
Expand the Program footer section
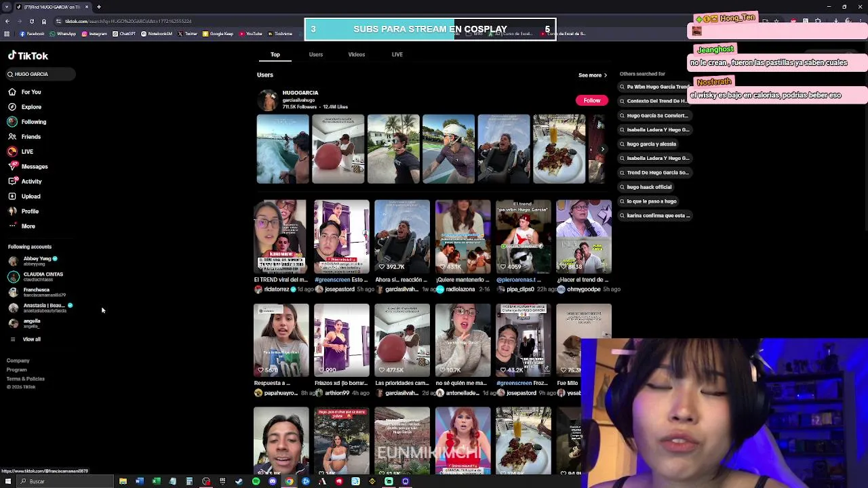click(16, 369)
